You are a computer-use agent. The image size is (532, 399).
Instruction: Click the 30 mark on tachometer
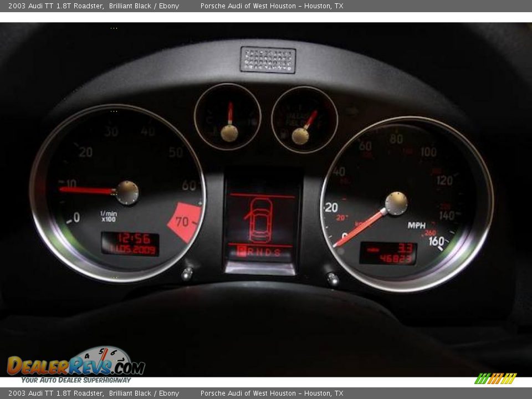click(111, 131)
